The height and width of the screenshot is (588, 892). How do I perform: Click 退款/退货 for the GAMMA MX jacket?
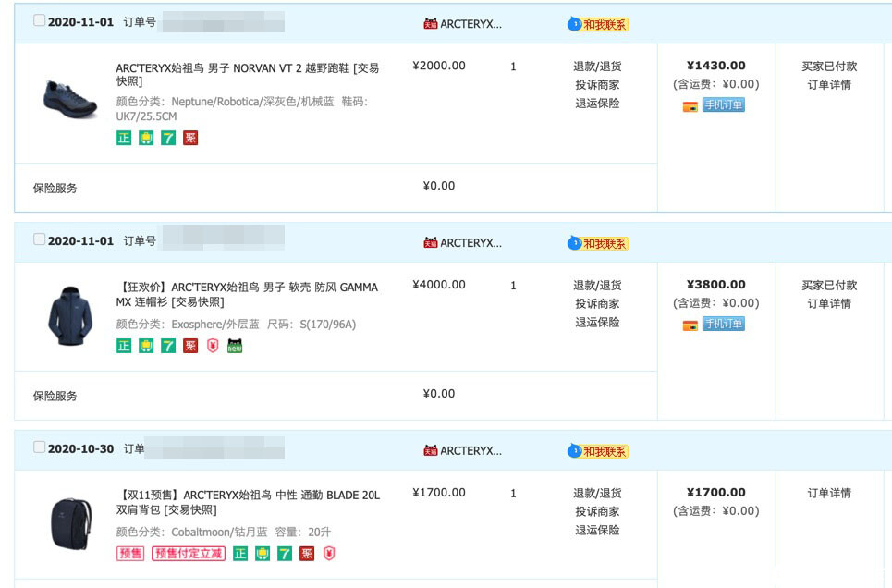pyautogui.click(x=597, y=286)
